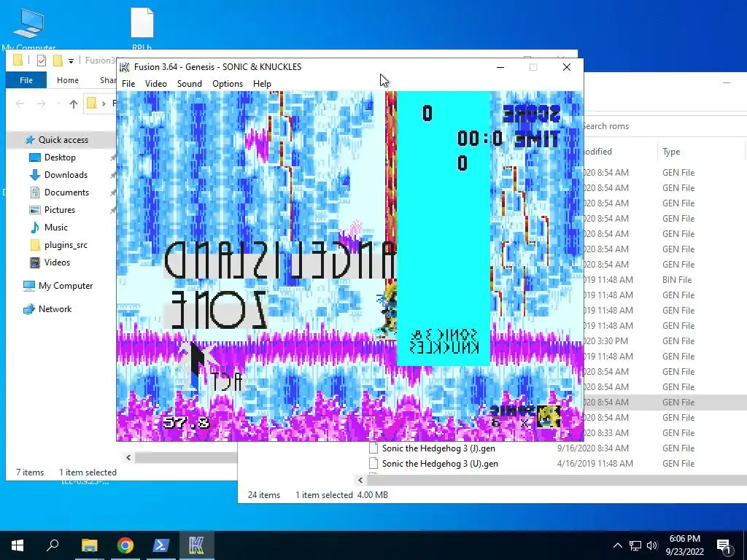Open Desktop in Explorer sidebar
The height and width of the screenshot is (560, 747).
point(60,157)
